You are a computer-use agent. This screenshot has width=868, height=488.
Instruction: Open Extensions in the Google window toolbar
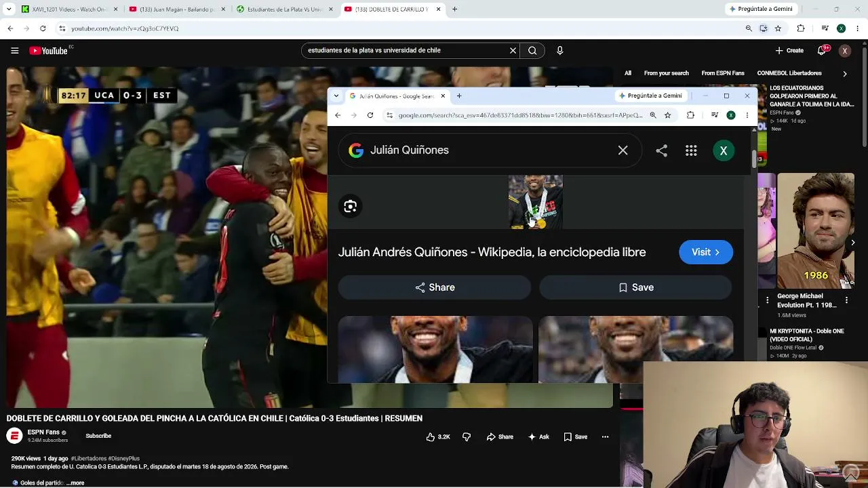690,115
